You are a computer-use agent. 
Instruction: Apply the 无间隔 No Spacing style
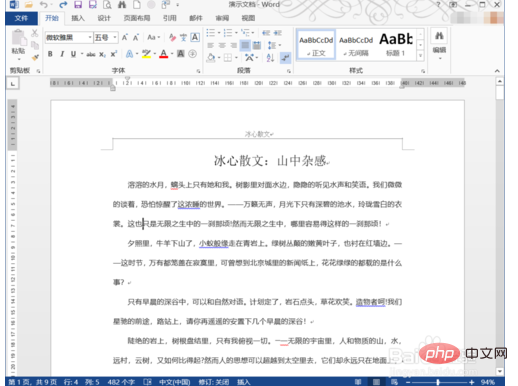356,45
